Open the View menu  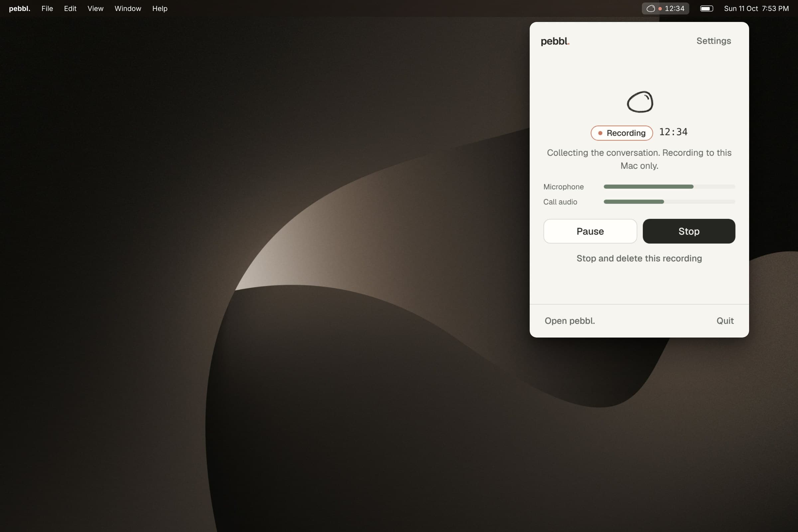(x=95, y=9)
